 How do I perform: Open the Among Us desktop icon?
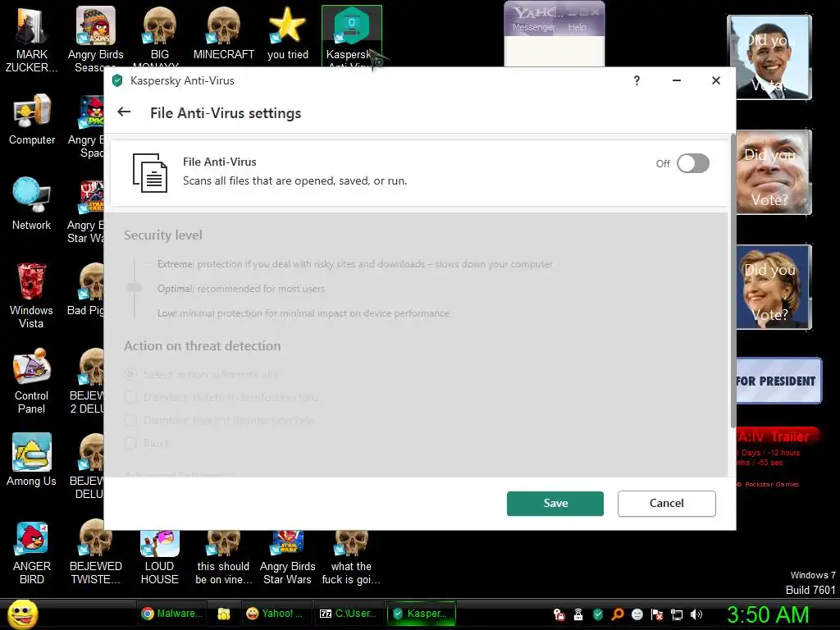tap(32, 459)
